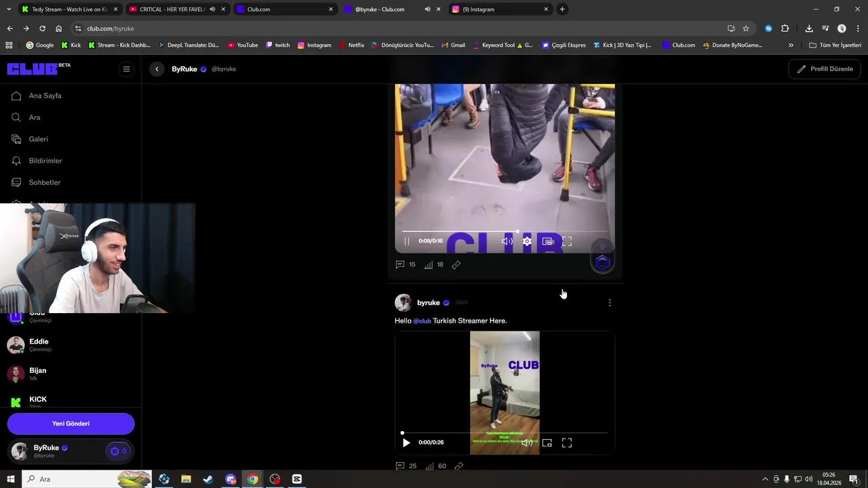The width and height of the screenshot is (868, 488).
Task: Click the Windows taskbar search box
Action: [x=88, y=479]
